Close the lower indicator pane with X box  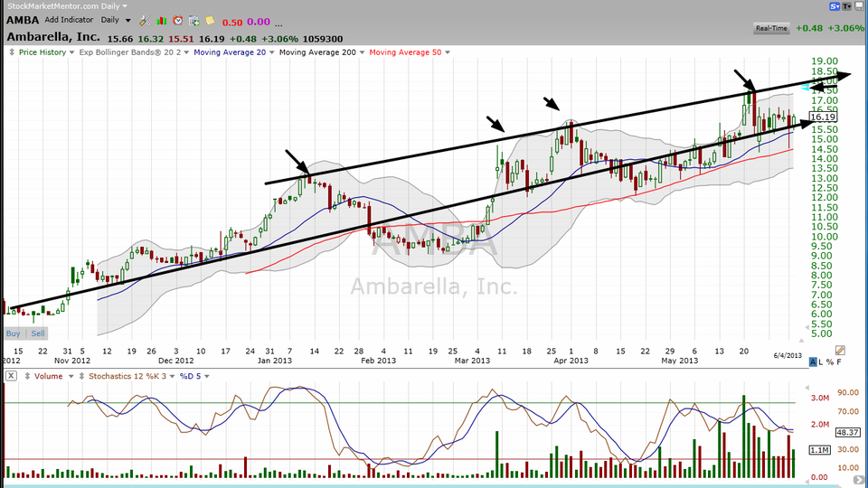tap(11, 376)
